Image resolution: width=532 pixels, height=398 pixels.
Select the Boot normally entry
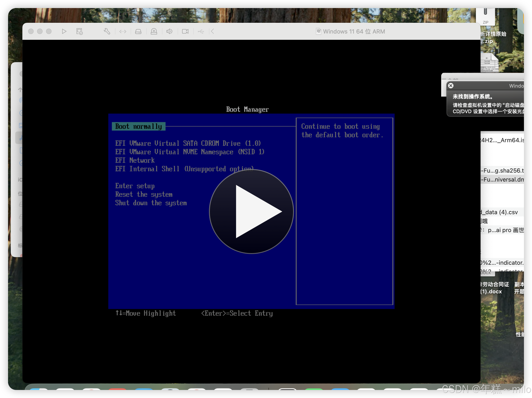click(x=138, y=126)
